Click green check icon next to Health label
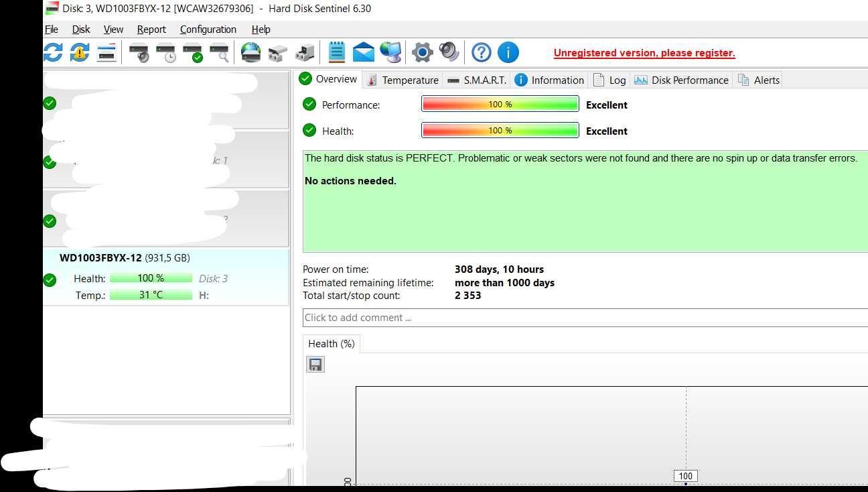868x492 pixels. pos(309,130)
